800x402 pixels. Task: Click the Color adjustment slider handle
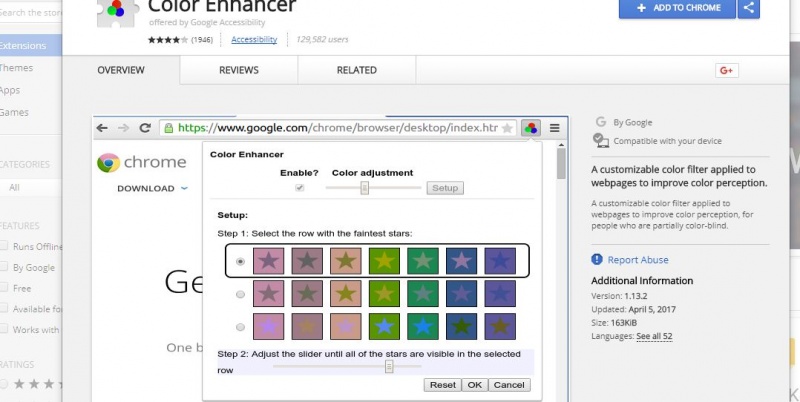tap(364, 188)
